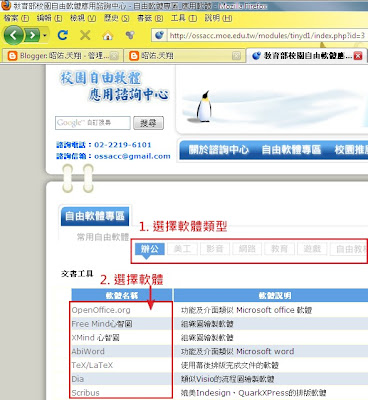Viewport: 368px width, 400px height.
Task: Click the Visio flowchart description text
Action: click(x=228, y=379)
